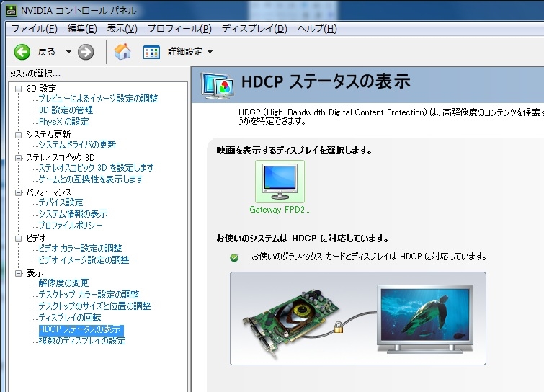This screenshot has height=392, width=544.
Task: Go to the Home page icon
Action: click(x=122, y=52)
